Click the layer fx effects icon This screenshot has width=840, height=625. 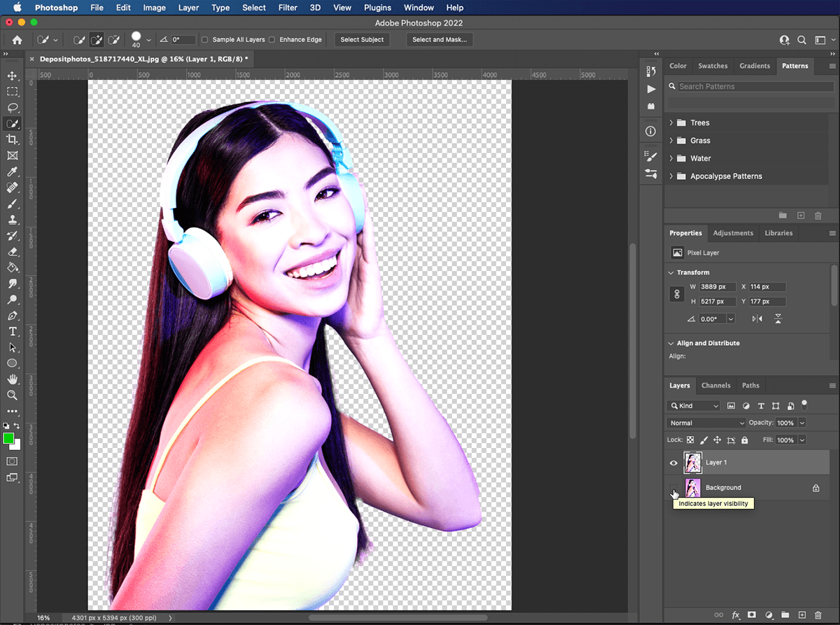pos(736,615)
